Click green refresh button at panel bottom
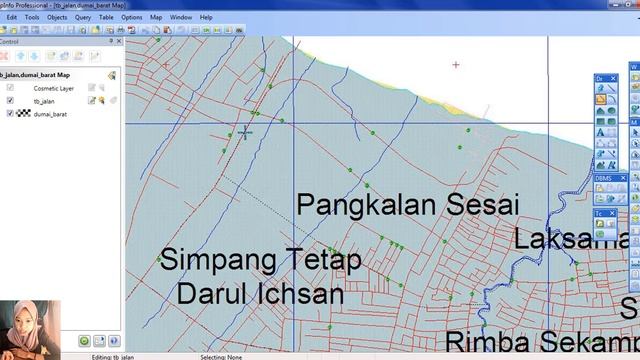640x360 pixels. pyautogui.click(x=84, y=341)
